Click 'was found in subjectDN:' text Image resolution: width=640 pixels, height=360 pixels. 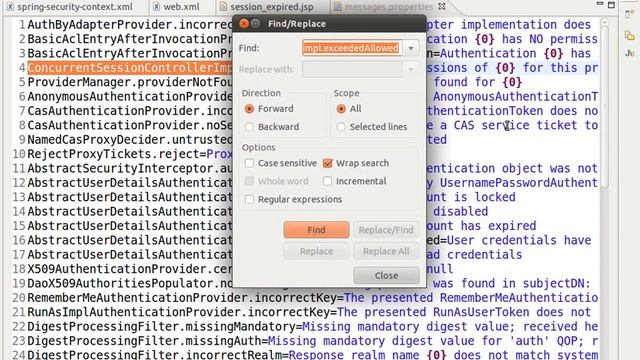[x=512, y=283]
